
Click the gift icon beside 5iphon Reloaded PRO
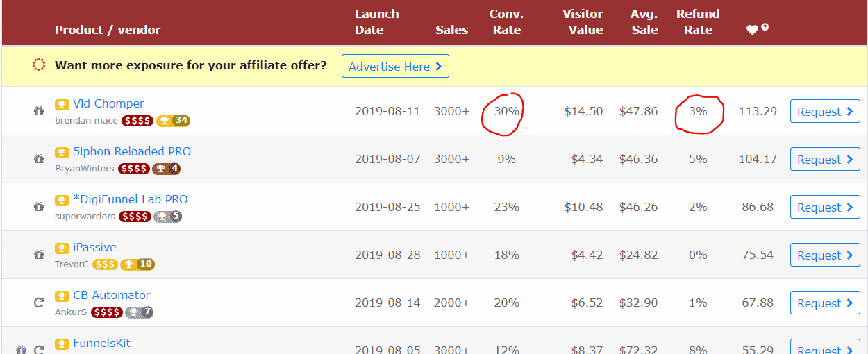pos(39,159)
